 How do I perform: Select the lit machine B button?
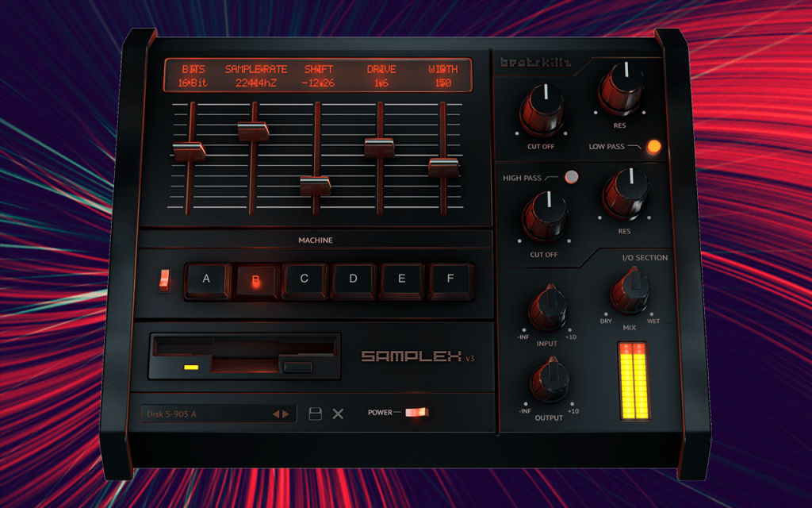point(256,282)
